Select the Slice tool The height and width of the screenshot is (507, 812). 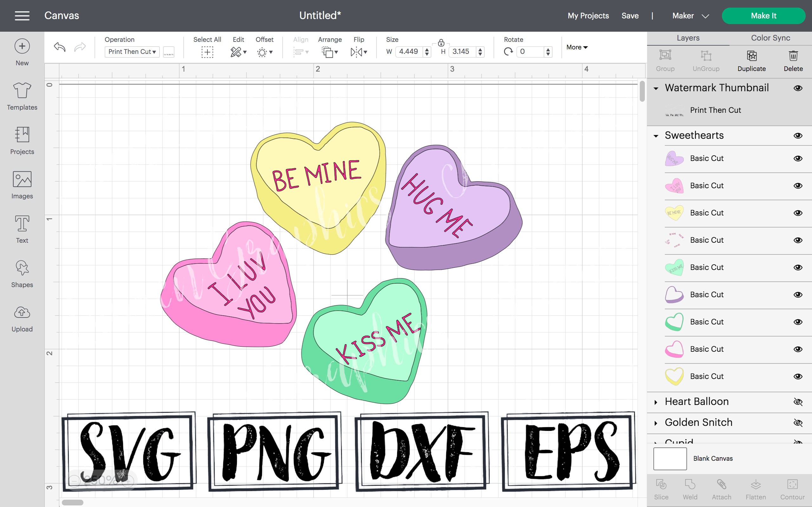661,488
